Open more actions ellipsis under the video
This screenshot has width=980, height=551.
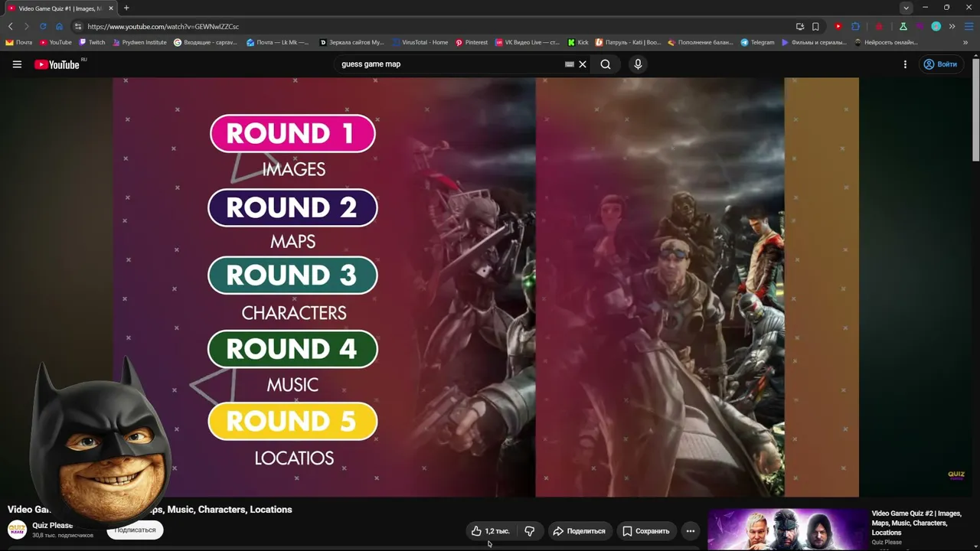690,531
